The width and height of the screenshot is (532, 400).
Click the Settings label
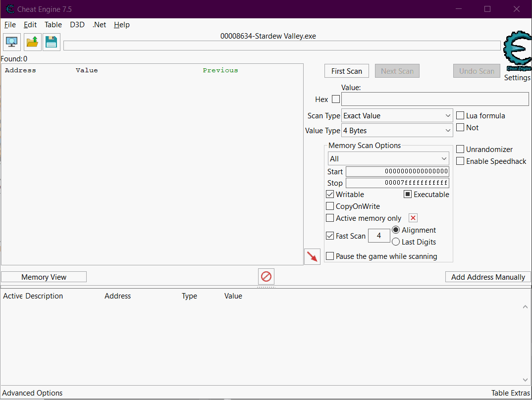tap(517, 78)
